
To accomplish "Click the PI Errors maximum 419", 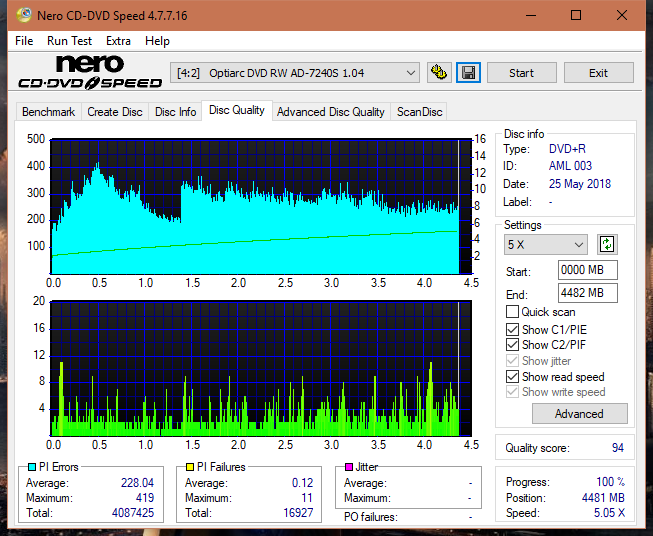I will [x=145, y=498].
